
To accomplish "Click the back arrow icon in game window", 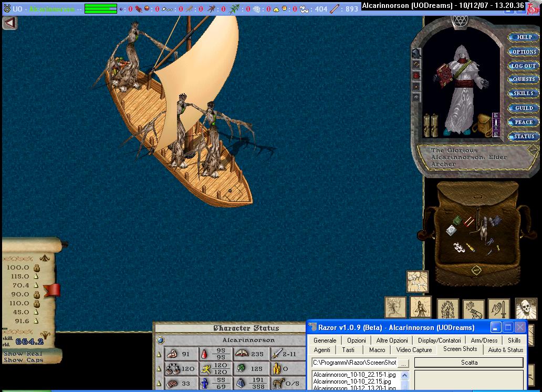I will coord(10,23).
